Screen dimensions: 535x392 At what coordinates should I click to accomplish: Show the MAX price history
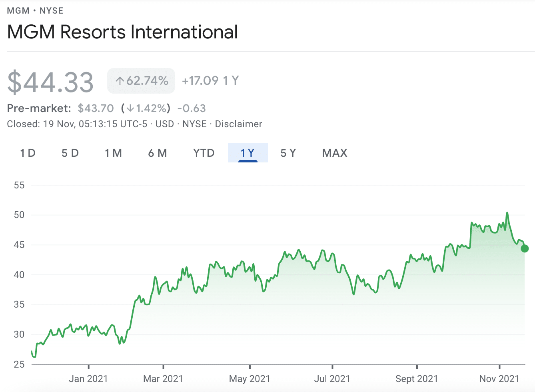335,153
